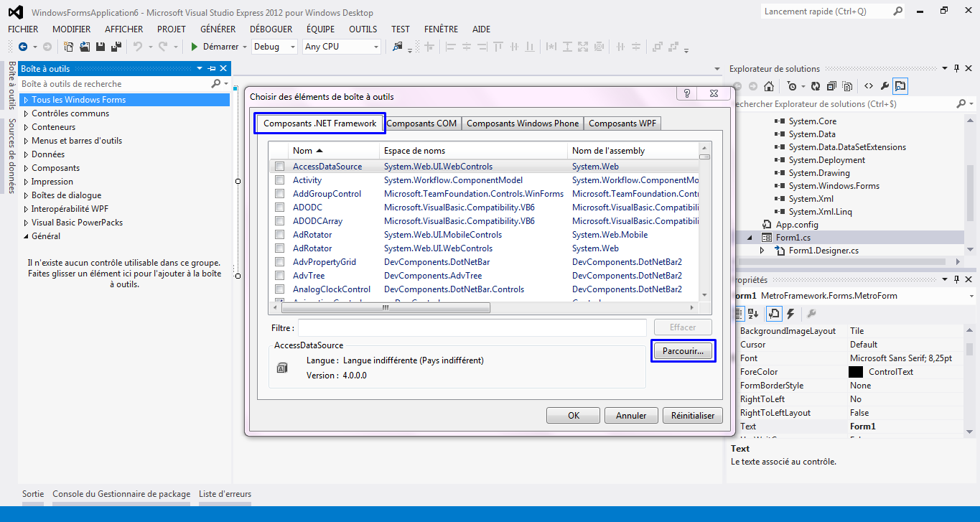
Task: Open the FICHIER menu
Action: click(x=23, y=29)
